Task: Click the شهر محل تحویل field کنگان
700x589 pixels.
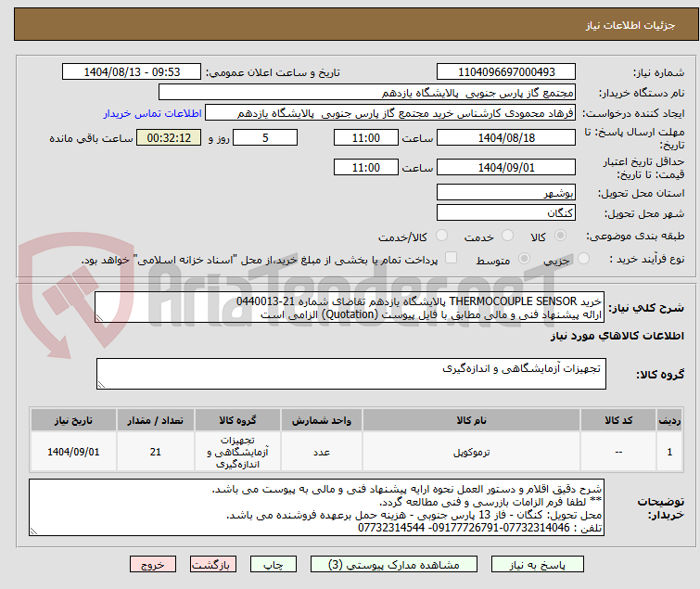Action: coord(506,212)
